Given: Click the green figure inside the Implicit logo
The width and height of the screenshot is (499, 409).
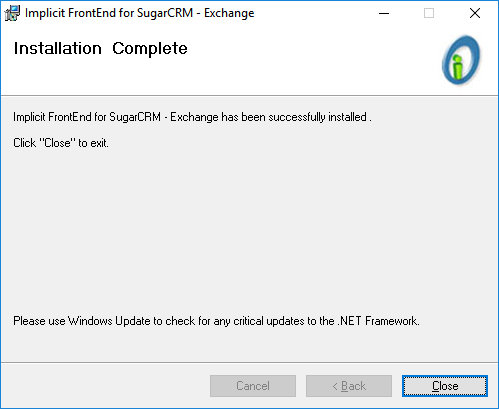Looking at the screenshot, I should [x=458, y=66].
